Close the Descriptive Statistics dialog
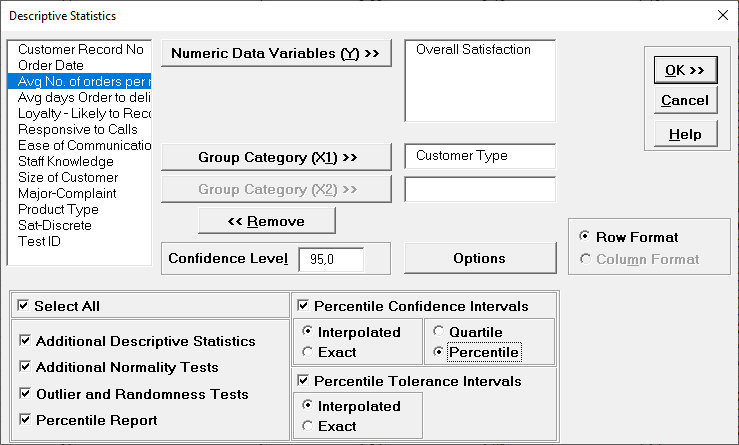The width and height of the screenshot is (739, 445). click(721, 15)
